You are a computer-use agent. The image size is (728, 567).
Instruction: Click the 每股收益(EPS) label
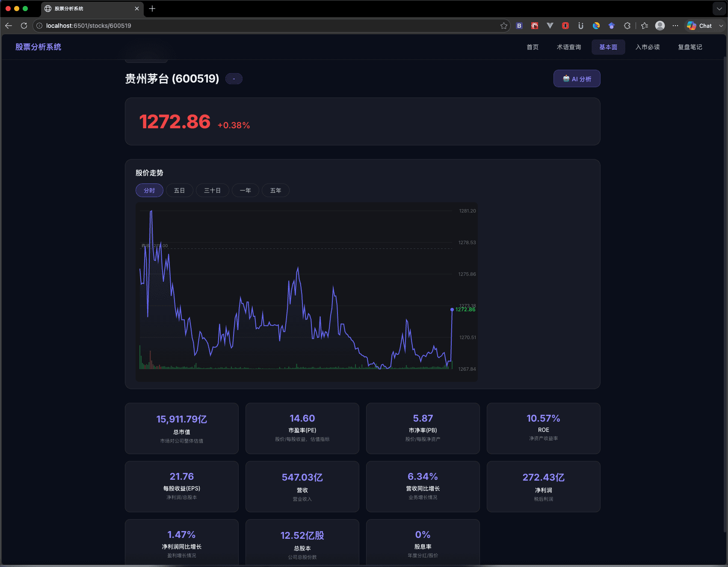182,488
